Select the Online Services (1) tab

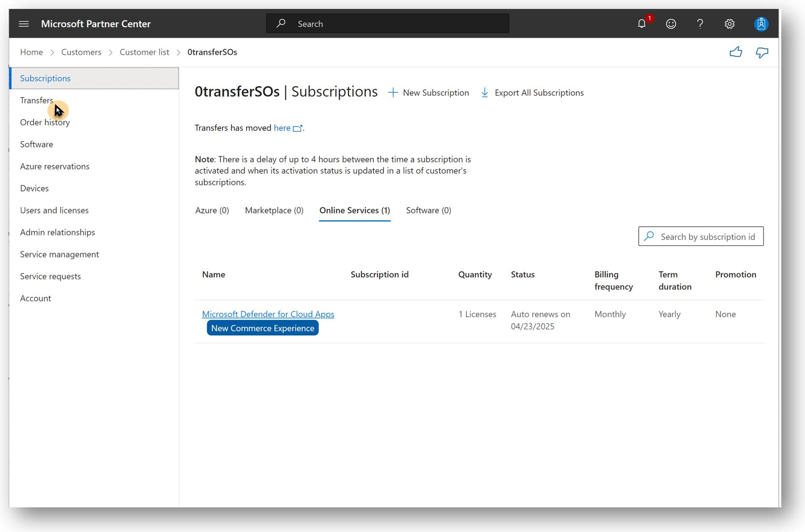tap(355, 210)
